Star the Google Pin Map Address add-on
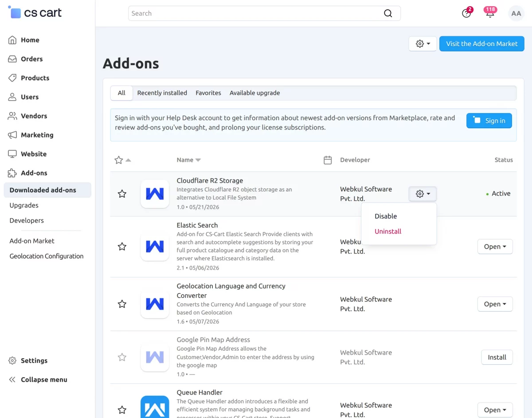This screenshot has width=532, height=418. pyautogui.click(x=122, y=357)
